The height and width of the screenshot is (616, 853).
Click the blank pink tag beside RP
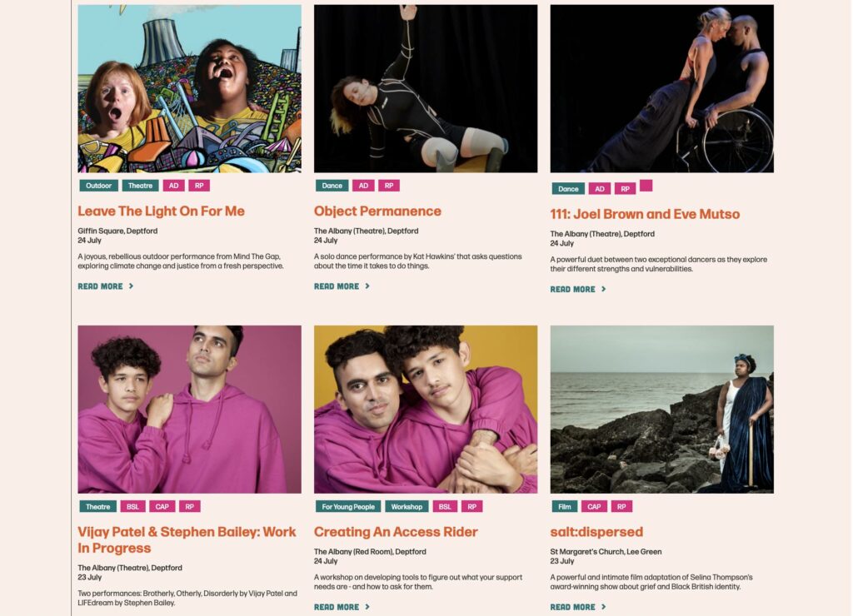(x=646, y=186)
